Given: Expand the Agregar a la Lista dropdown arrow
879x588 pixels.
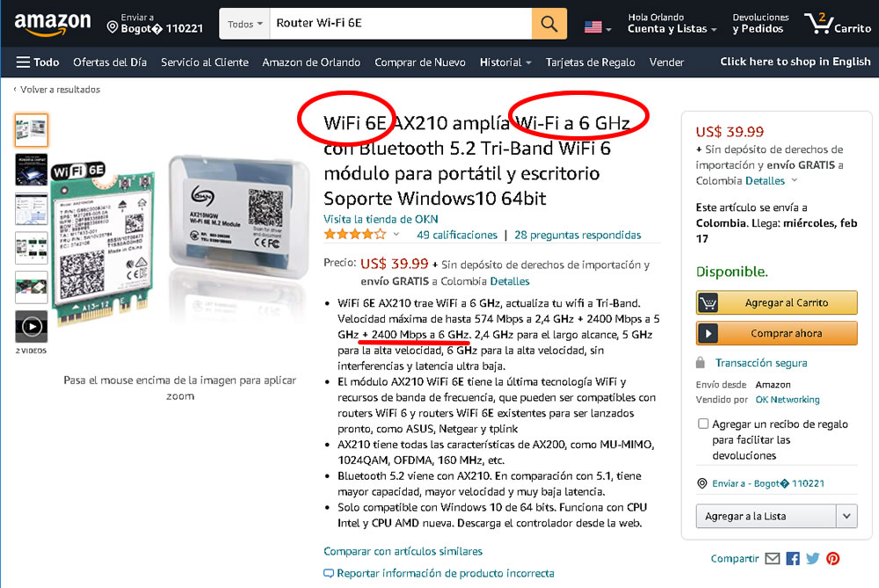Looking at the screenshot, I should (x=846, y=516).
